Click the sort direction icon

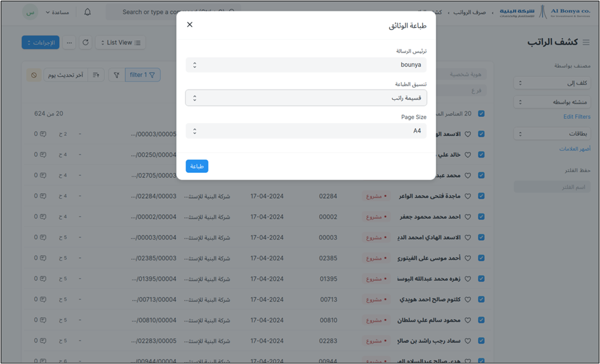click(96, 75)
